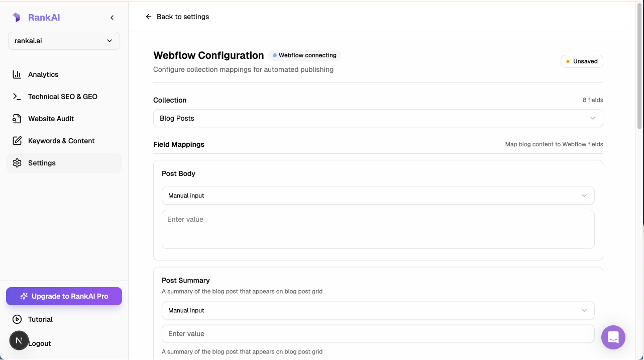Image resolution: width=644 pixels, height=360 pixels.
Task: Select the Keywords & Content edit icon
Action: [17, 140]
